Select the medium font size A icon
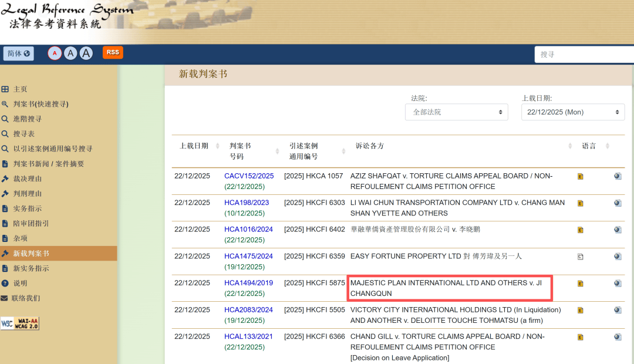Screen dimensions: 634x364 coord(70,52)
